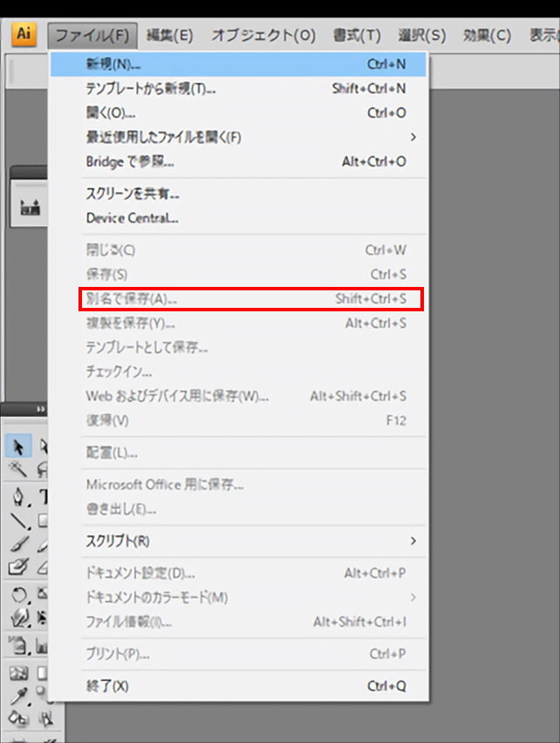The image size is (560, 743).
Task: Choose Web およびデバイス用に保存(W)...
Action: coord(238,396)
